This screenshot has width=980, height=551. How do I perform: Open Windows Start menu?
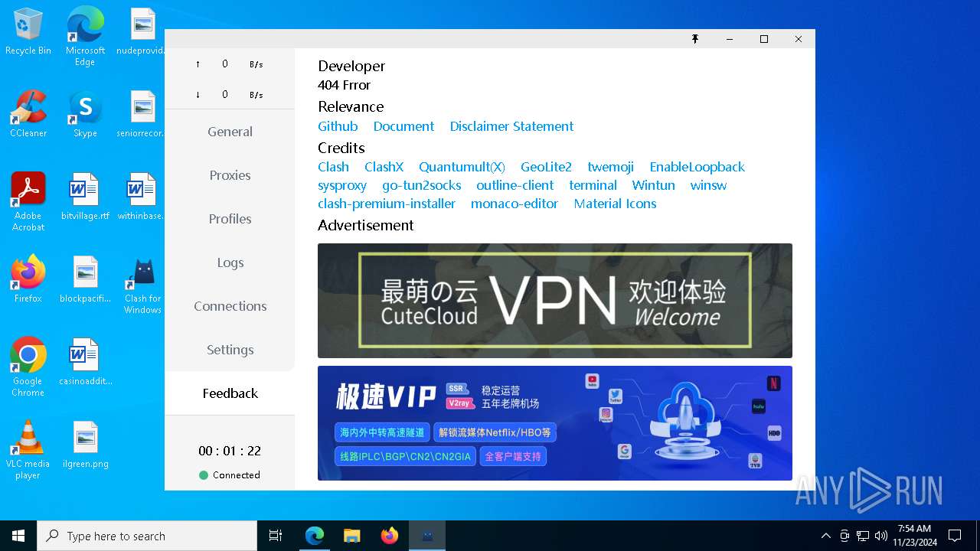pos(18,536)
